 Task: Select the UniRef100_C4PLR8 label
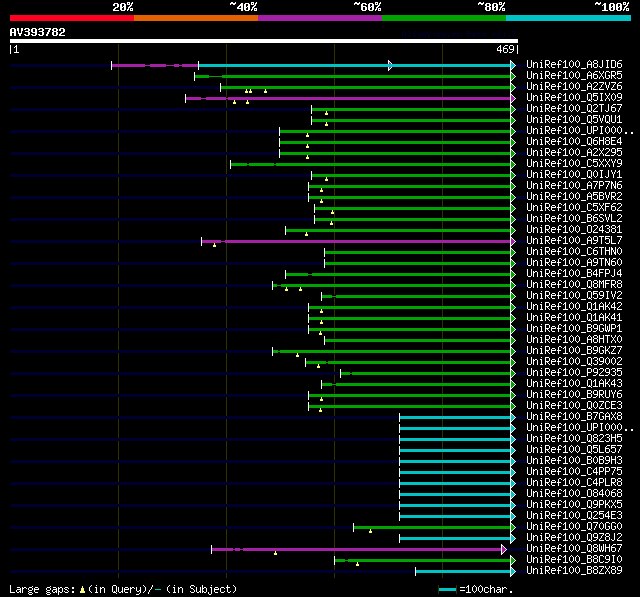coord(574,483)
